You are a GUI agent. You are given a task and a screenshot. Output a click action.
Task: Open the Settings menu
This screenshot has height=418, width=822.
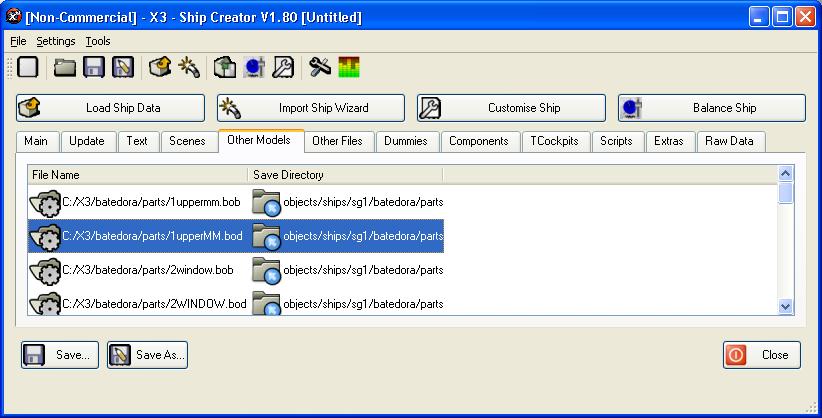(x=56, y=41)
